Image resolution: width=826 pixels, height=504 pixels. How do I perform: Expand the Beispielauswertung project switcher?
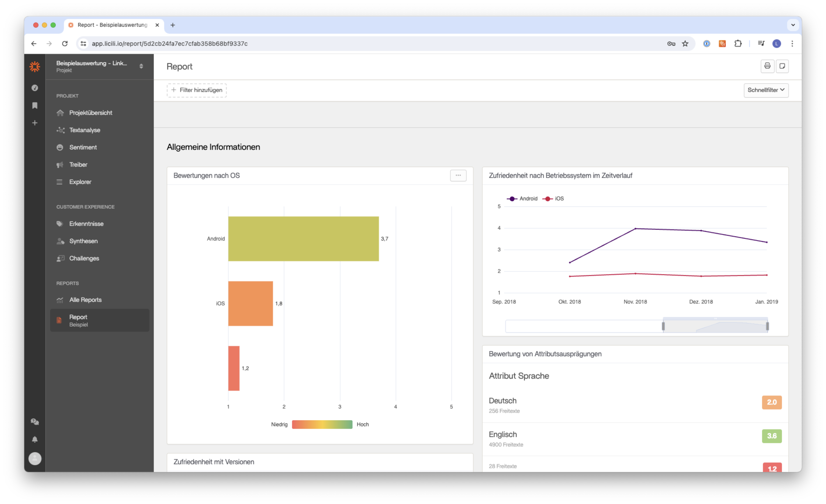tap(141, 66)
